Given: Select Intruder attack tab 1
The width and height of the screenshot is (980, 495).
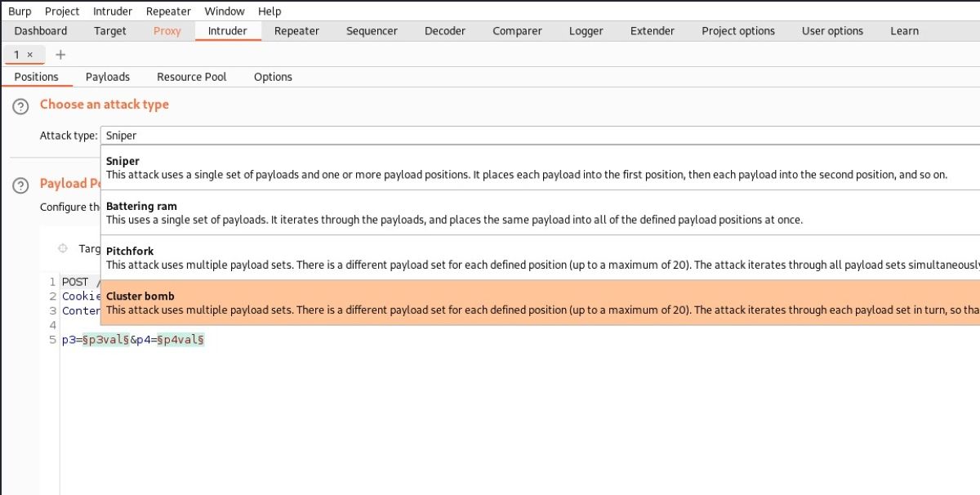Looking at the screenshot, I should (17, 55).
